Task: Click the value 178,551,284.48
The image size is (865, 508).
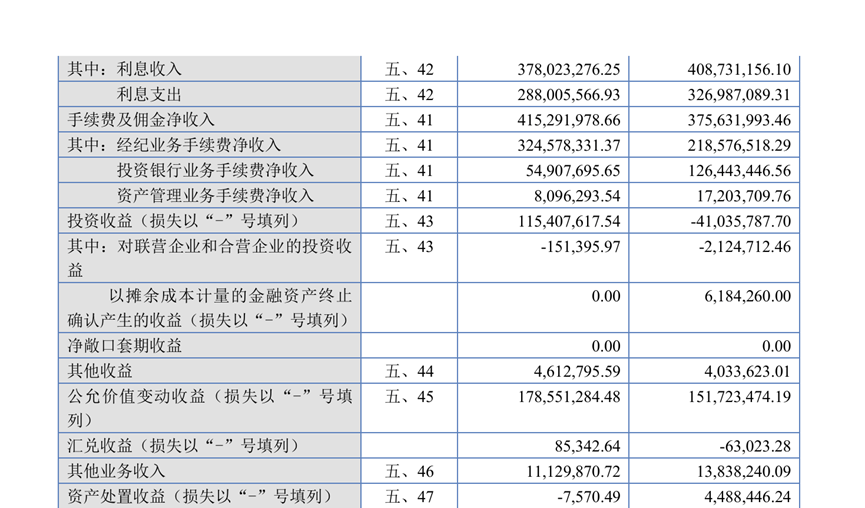Action: (568, 397)
